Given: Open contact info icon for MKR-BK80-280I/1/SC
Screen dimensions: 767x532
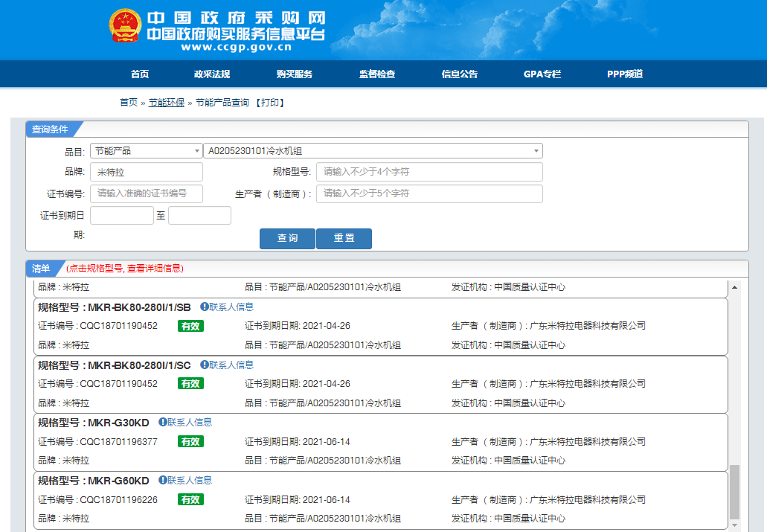Looking at the screenshot, I should click(205, 365).
